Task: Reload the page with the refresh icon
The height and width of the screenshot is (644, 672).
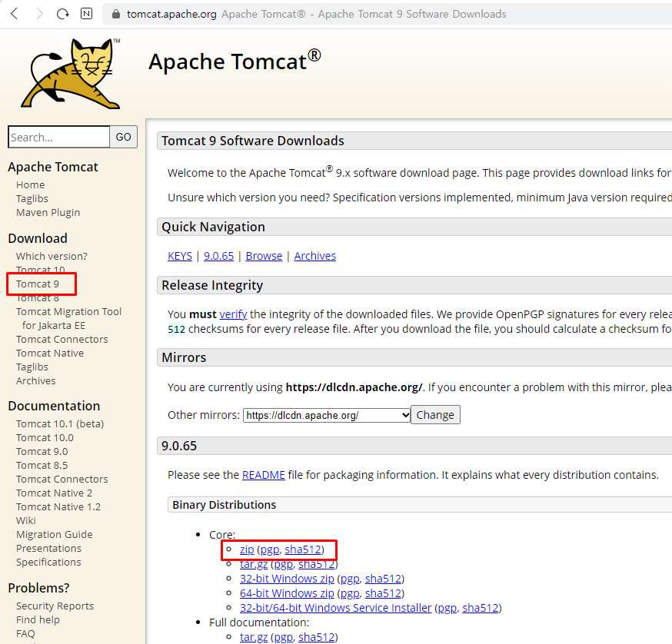Action: click(x=63, y=14)
